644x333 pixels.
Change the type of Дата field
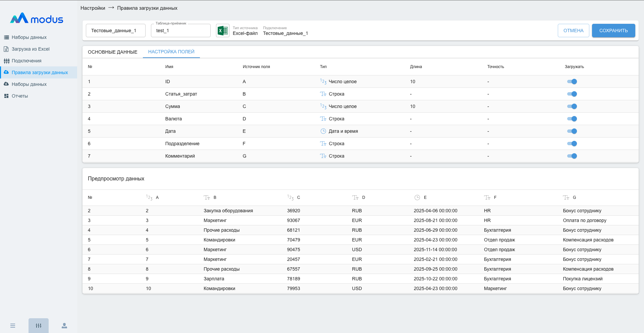pyautogui.click(x=343, y=131)
